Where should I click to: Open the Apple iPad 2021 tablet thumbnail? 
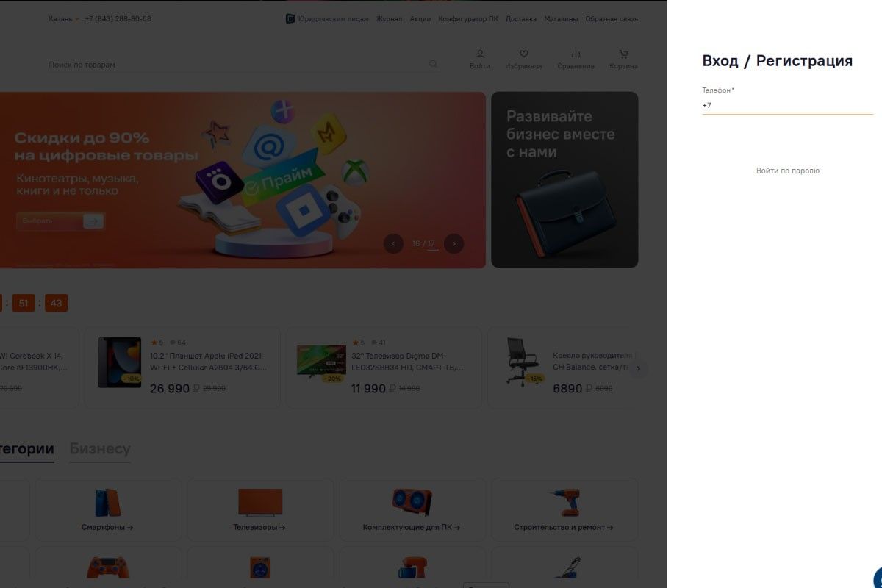120,362
